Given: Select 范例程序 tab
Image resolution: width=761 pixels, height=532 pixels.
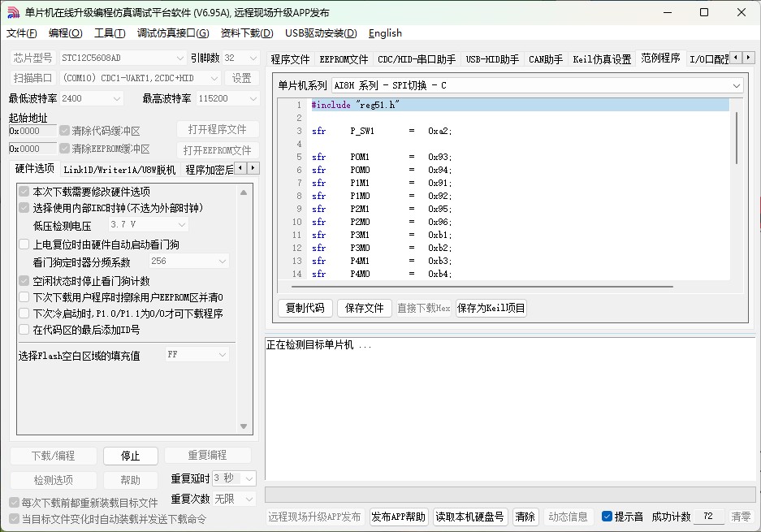Looking at the screenshot, I should tap(660, 58).
